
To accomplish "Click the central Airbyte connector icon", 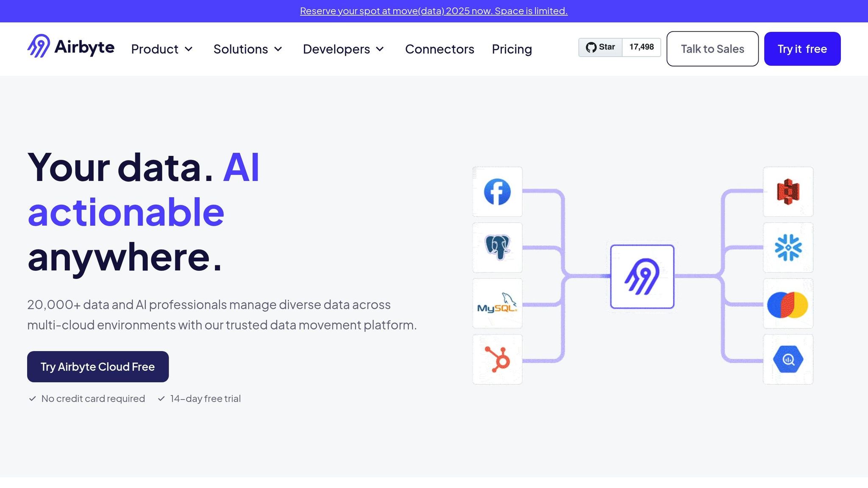I will click(641, 275).
